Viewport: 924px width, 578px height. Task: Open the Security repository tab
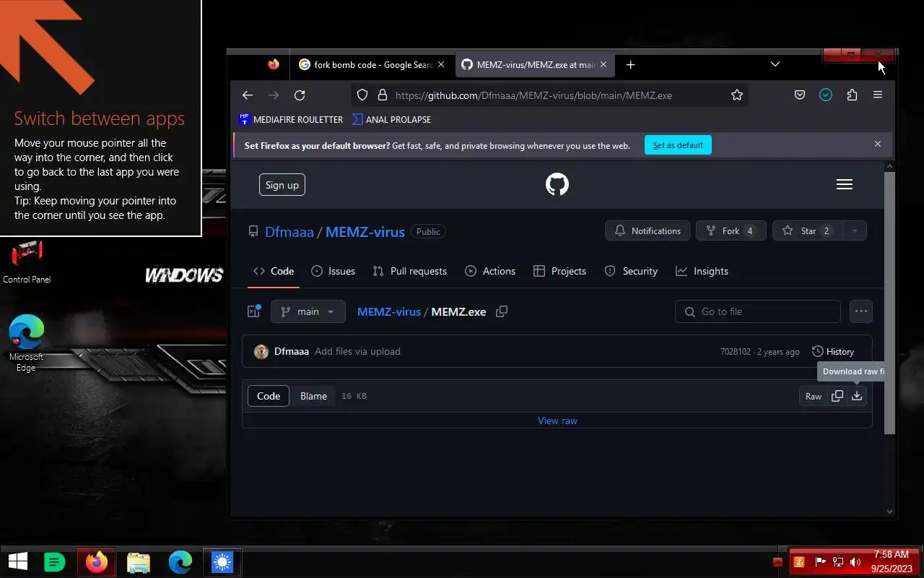(631, 271)
